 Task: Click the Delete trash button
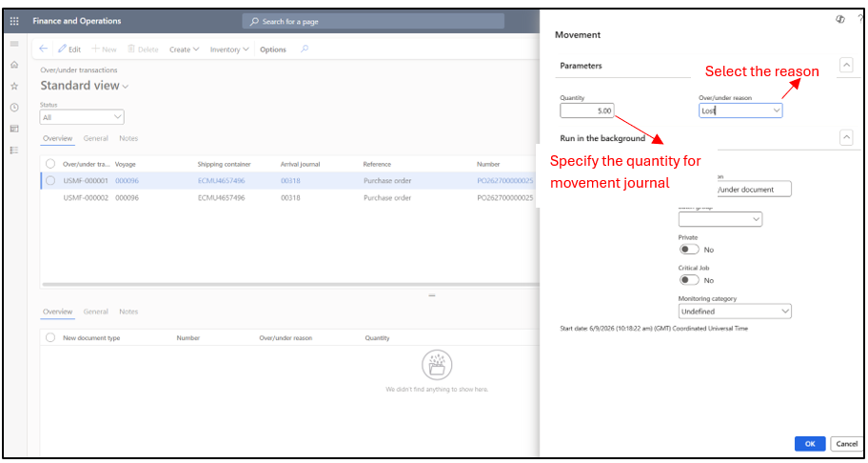(x=143, y=50)
